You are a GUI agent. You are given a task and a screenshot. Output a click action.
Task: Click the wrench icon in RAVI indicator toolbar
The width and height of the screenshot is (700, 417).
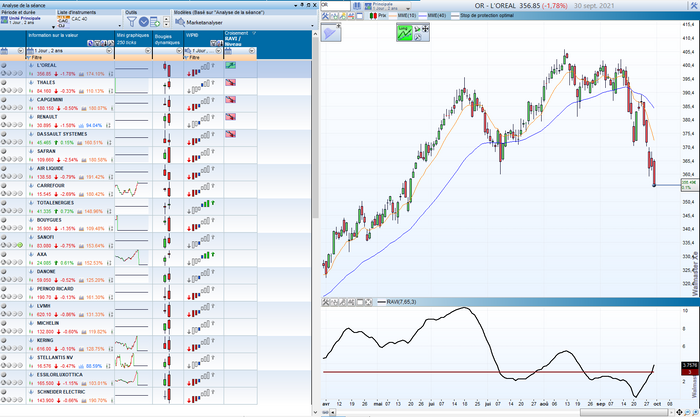pos(325,302)
